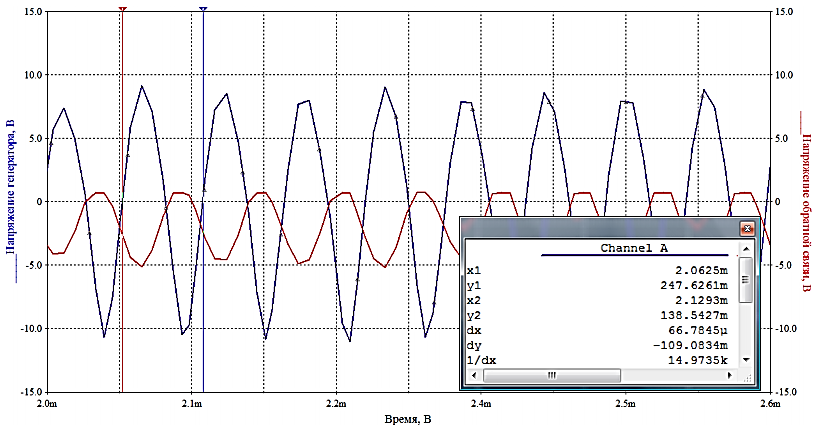Click the left axis -10.0 label
813x425 pixels.
coord(32,329)
